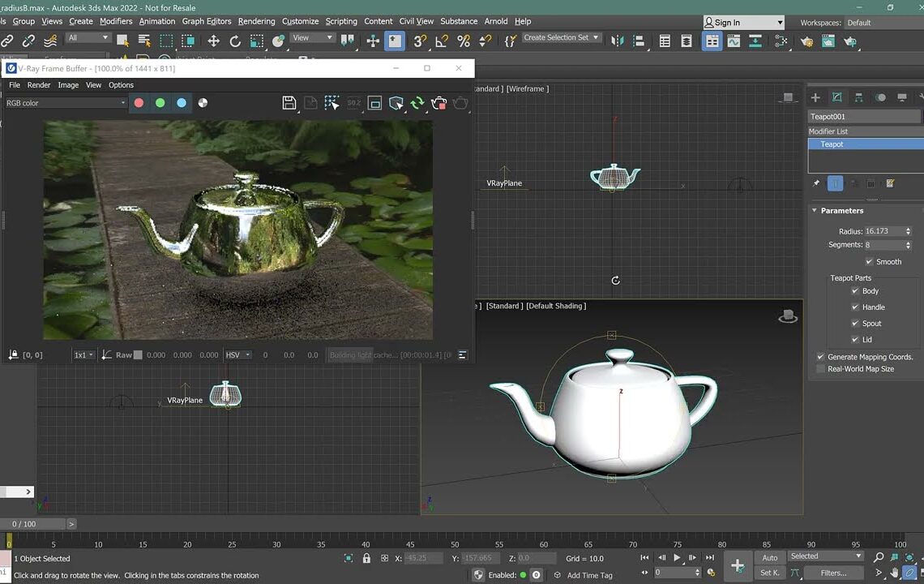Collapse the Parameters rollout
The width and height of the screenshot is (924, 584).
(815, 210)
